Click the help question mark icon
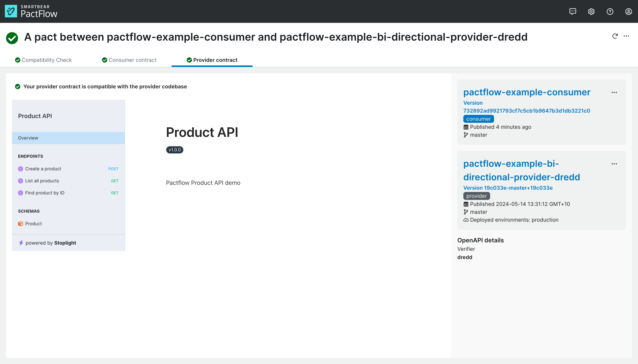 click(x=610, y=11)
